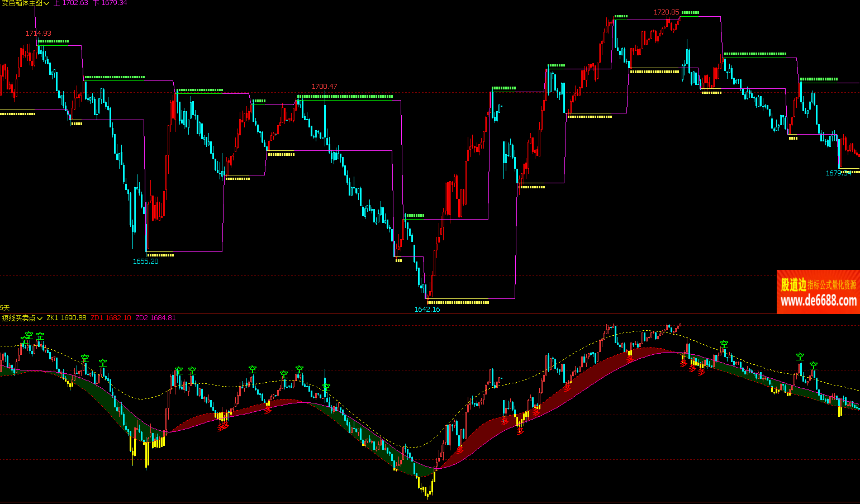This screenshot has width=860, height=504.
Task: Select the ZD1 1682.10 indicator label
Action: pos(111,318)
